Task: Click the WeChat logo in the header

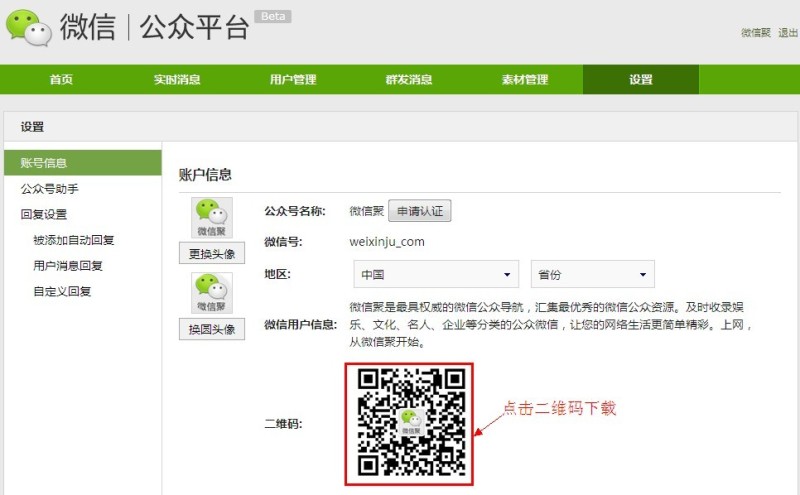Action: (x=29, y=28)
